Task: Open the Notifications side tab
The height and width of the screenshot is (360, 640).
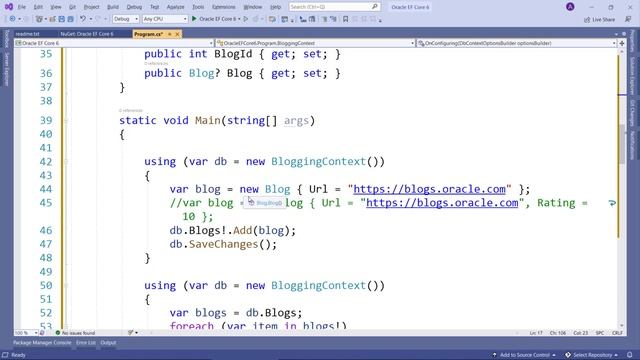Action: [633, 145]
